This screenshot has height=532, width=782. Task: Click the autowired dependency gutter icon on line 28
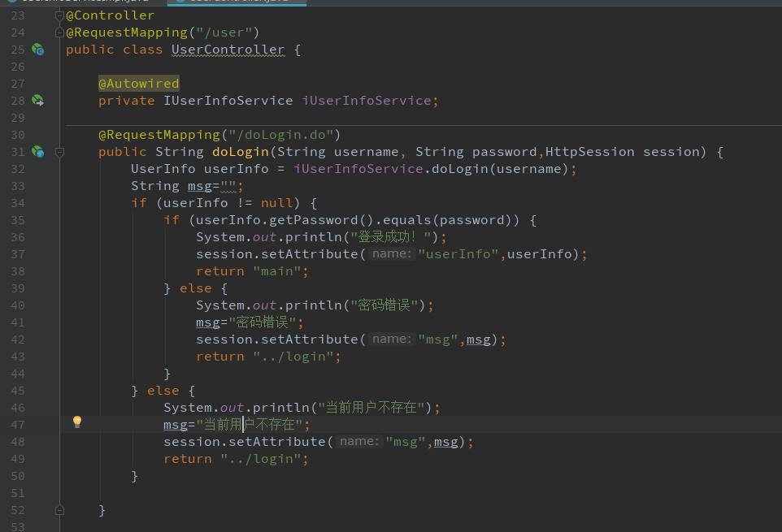tap(38, 101)
